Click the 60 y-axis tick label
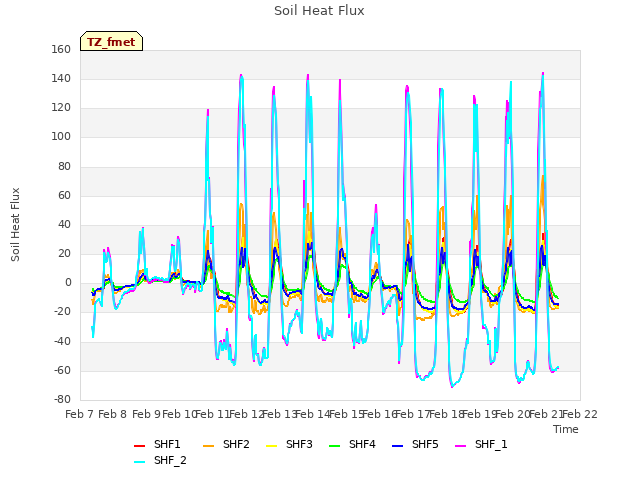 (x=64, y=195)
